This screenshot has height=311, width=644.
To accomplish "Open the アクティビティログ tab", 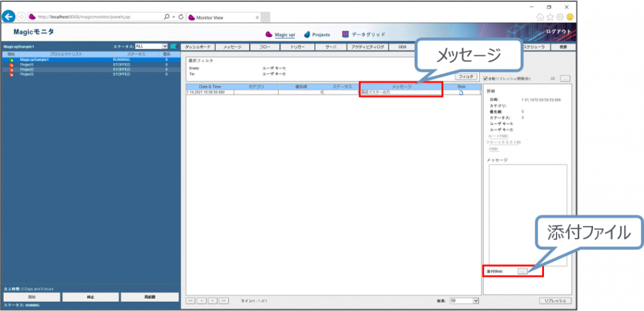I will (x=367, y=46).
